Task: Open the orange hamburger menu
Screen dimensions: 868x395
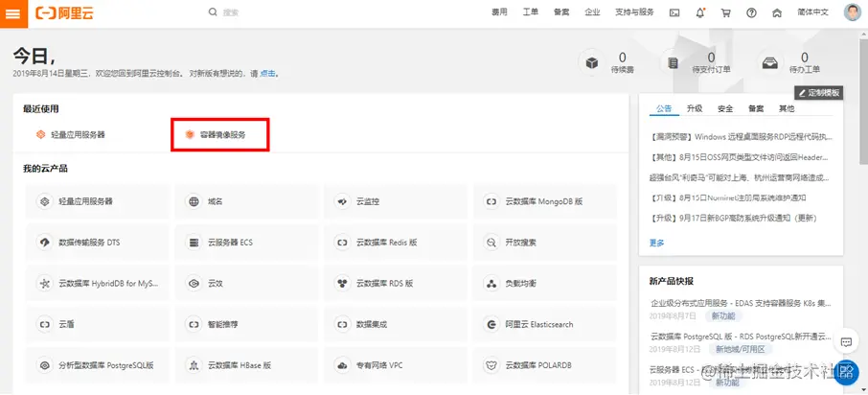Action: coord(12,13)
